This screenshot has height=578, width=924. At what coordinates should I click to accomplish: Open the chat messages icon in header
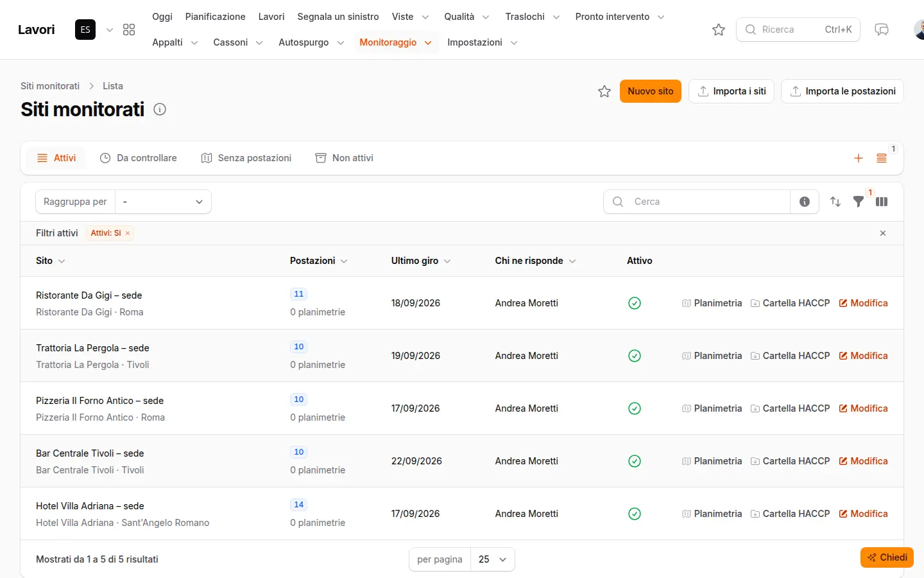point(882,30)
